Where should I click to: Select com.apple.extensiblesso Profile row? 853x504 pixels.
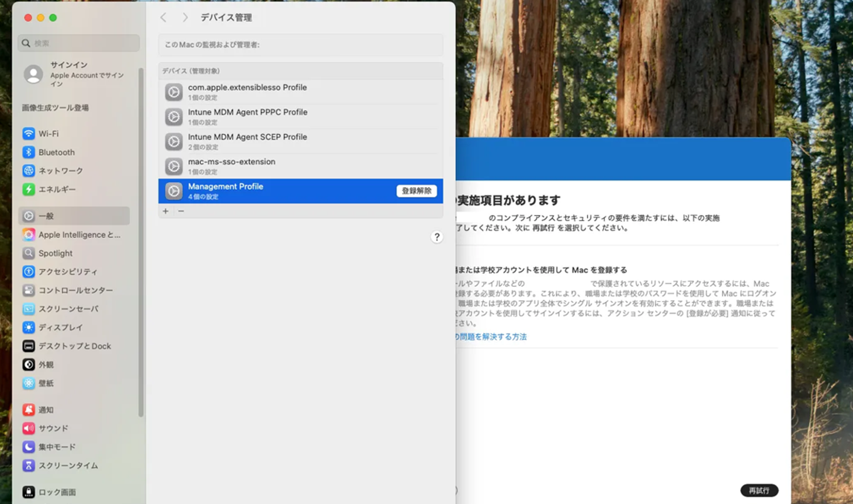pos(300,92)
